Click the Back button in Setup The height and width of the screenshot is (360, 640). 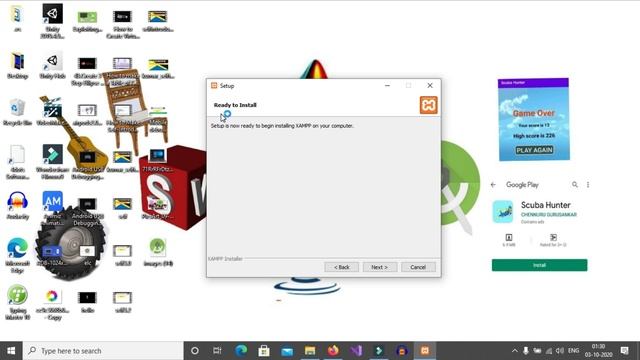click(342, 267)
